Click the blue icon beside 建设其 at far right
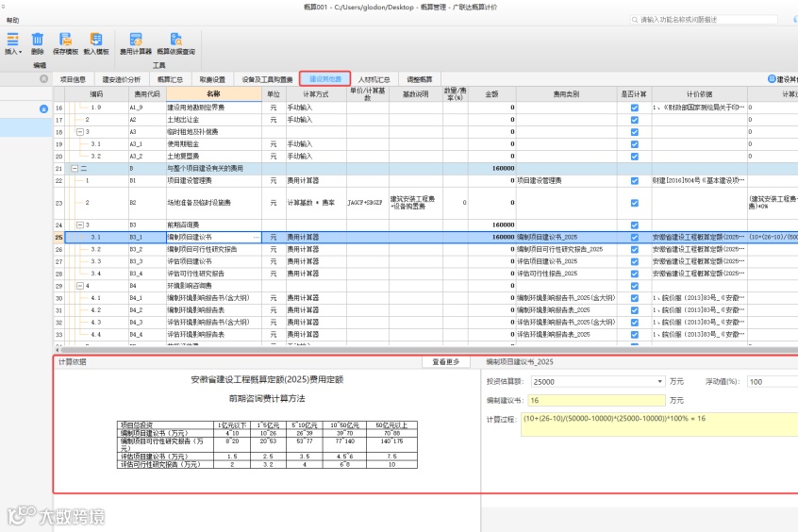The height and width of the screenshot is (532, 798). tap(772, 79)
